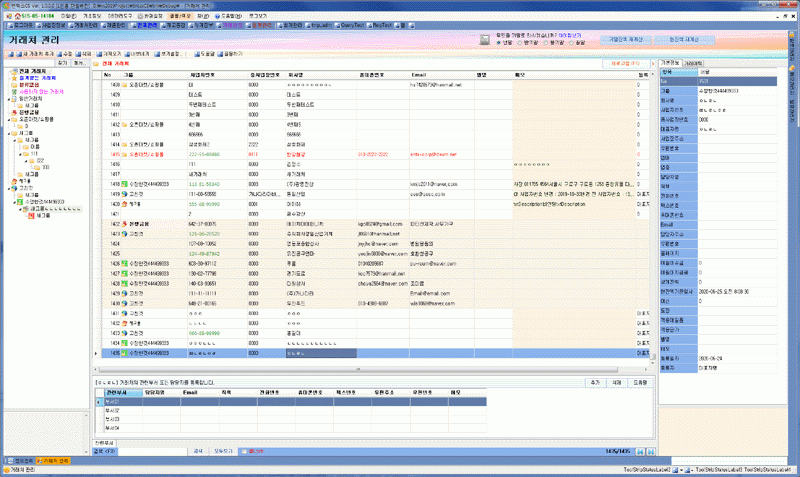Open the 파일(F) menu
Screen dimensions: 800x477
tap(68, 16)
